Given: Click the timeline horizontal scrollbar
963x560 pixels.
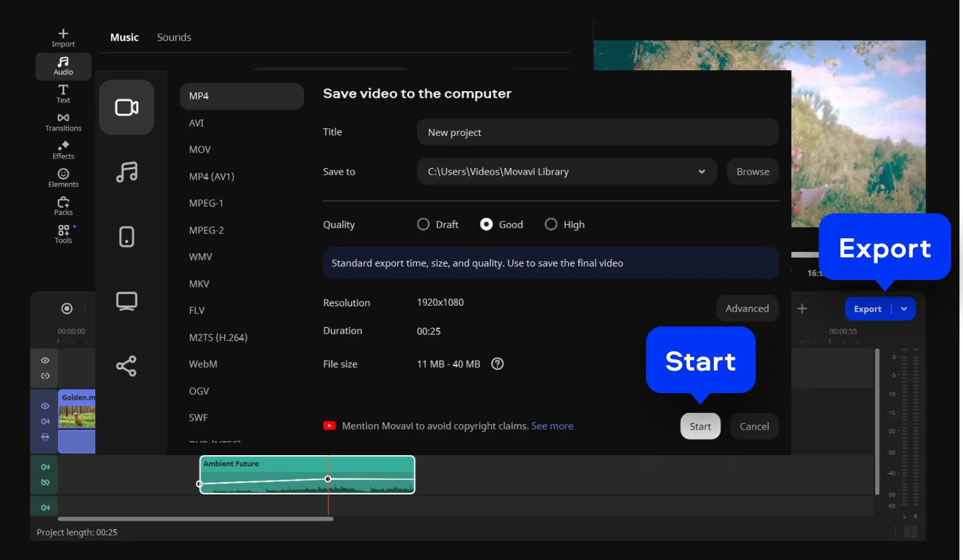Looking at the screenshot, I should click(195, 519).
